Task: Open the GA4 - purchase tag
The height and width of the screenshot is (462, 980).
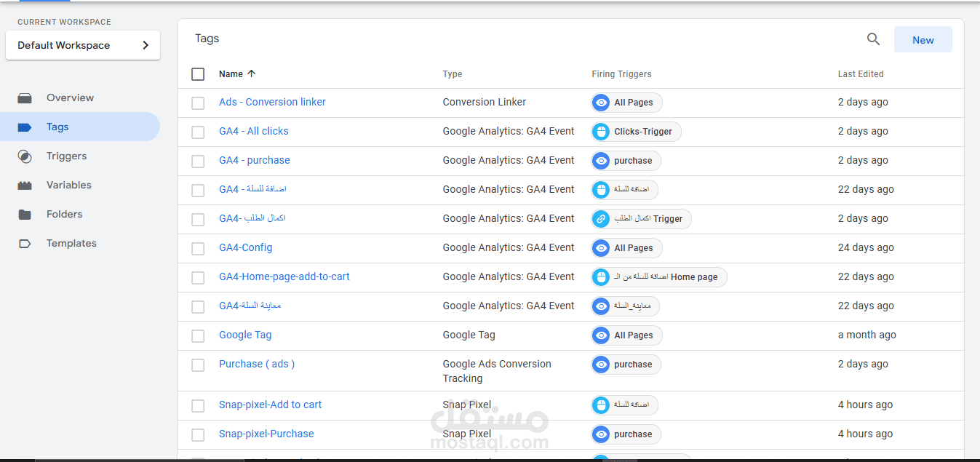Action: 255,160
